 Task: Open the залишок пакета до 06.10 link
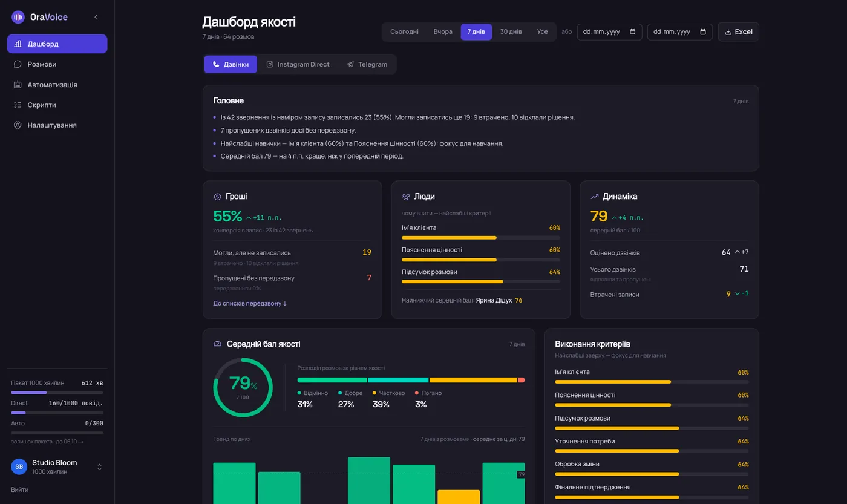click(x=47, y=442)
